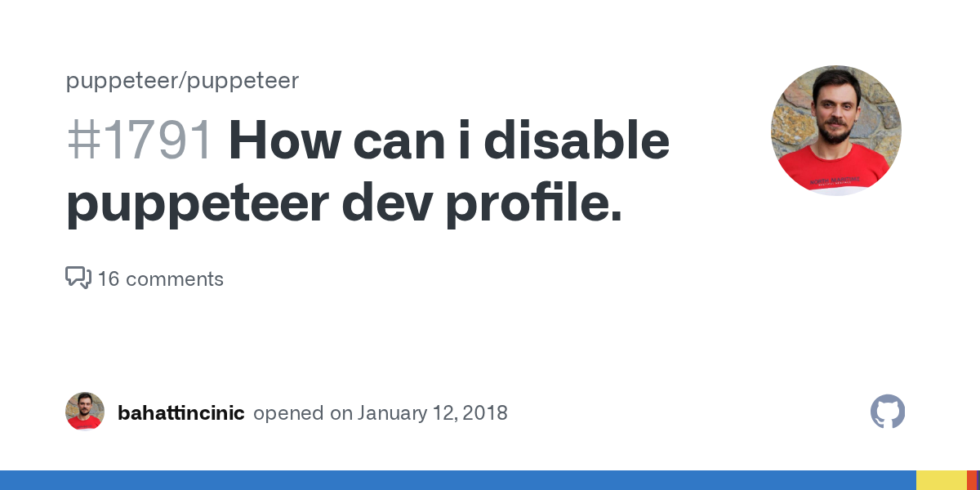Click the small avatar beside bahattincinic
Image resolution: width=980 pixels, height=490 pixels.
click(85, 412)
